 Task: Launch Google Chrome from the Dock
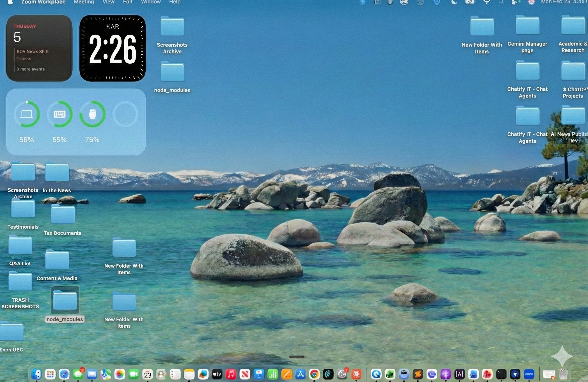coord(314,374)
